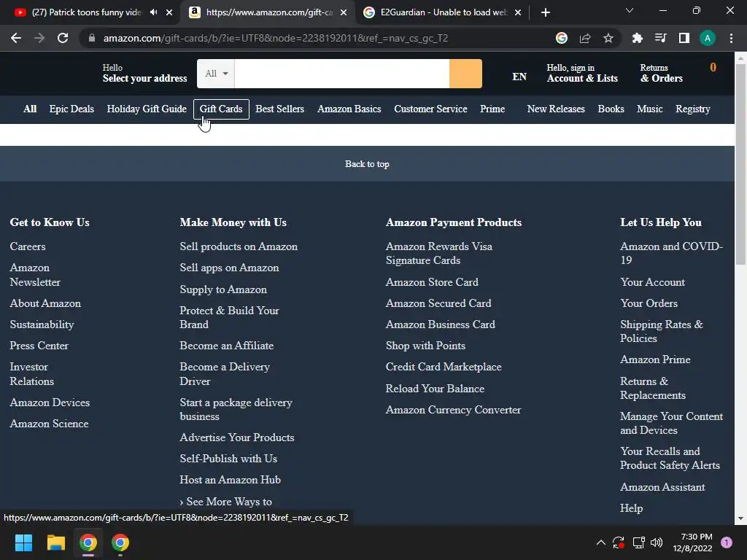This screenshot has width=747, height=560.
Task: Show hidden system tray icons
Action: (x=601, y=542)
